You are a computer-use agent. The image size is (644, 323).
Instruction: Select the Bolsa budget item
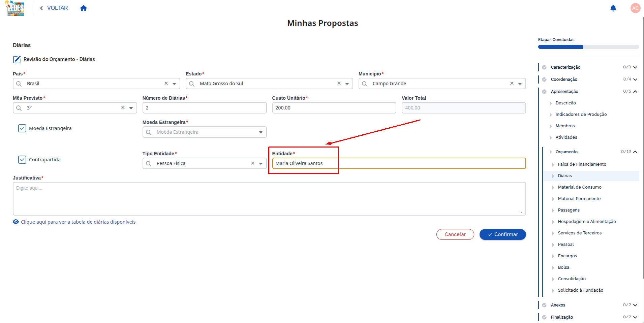coord(563,267)
